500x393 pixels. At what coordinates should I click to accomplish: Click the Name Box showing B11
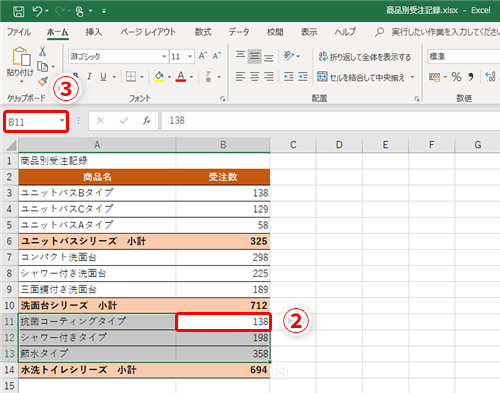pyautogui.click(x=32, y=122)
